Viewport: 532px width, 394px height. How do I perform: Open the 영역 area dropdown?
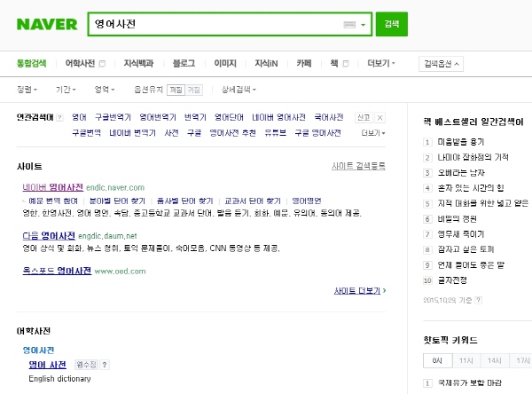click(104, 90)
